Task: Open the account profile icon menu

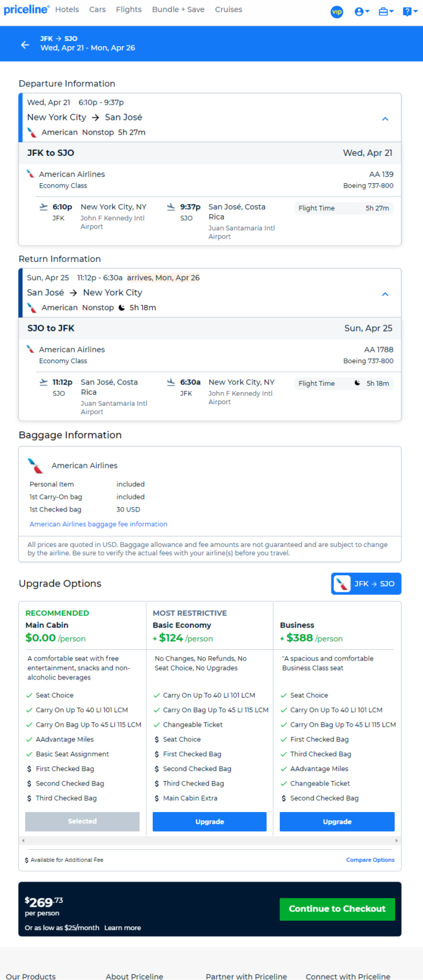Action: pos(362,12)
